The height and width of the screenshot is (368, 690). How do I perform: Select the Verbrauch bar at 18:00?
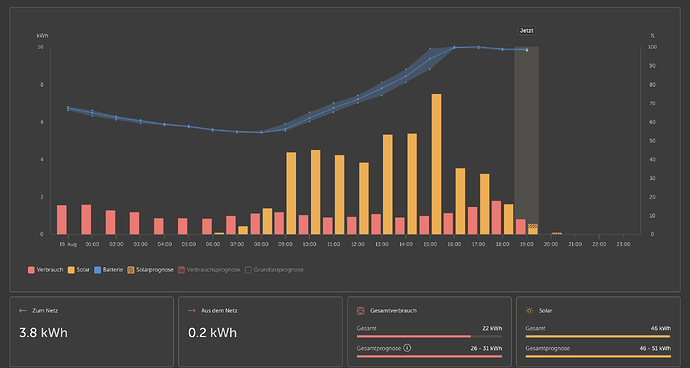(496, 218)
